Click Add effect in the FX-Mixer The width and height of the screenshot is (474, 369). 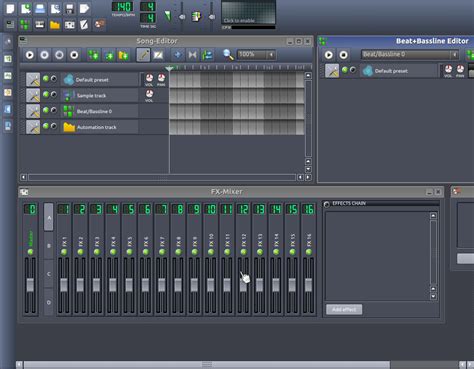(344, 309)
